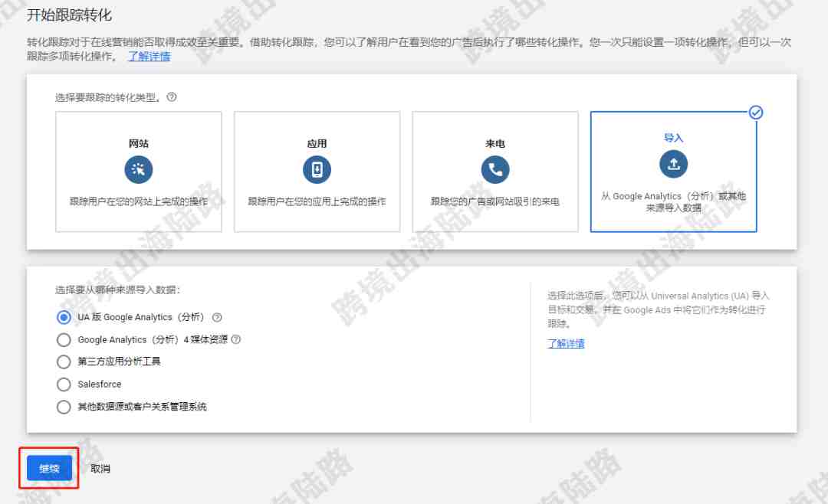
Task: Click the 导入 card title text
Action: 673,138
